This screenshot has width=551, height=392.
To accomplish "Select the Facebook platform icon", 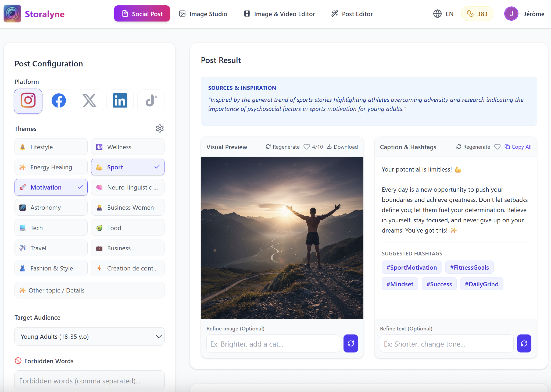I will pos(59,101).
